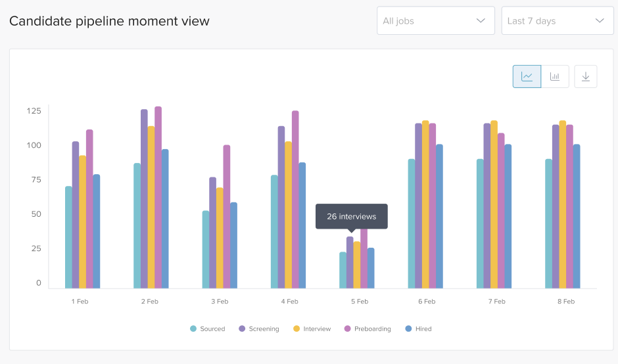Click the Interview yellow legend dot
This screenshot has height=364, width=618.
click(x=296, y=329)
